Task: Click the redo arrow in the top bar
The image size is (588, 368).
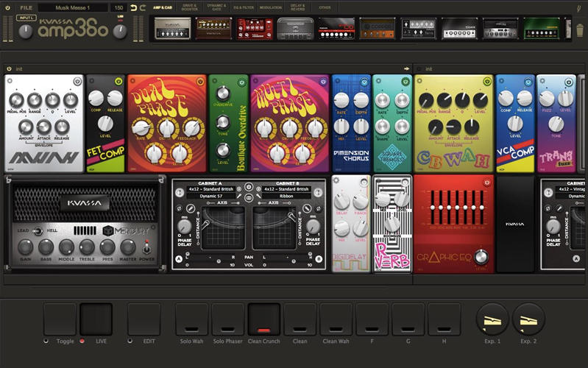Action: (143, 7)
